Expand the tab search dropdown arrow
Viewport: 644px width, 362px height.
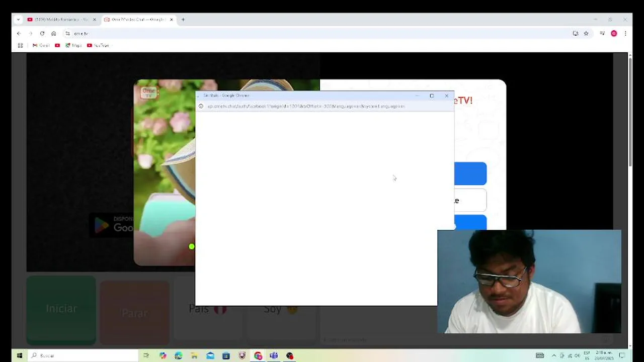(x=18, y=20)
